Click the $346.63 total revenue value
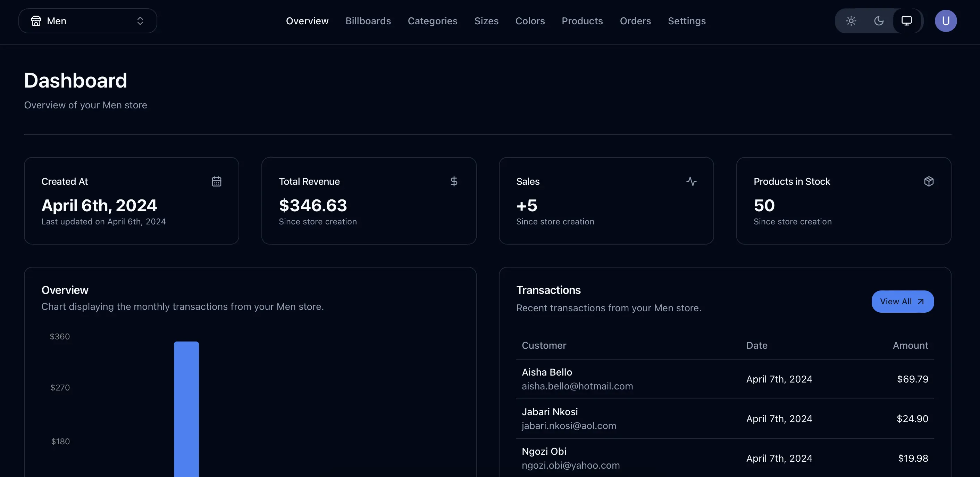Image resolution: width=980 pixels, height=477 pixels. click(x=313, y=206)
